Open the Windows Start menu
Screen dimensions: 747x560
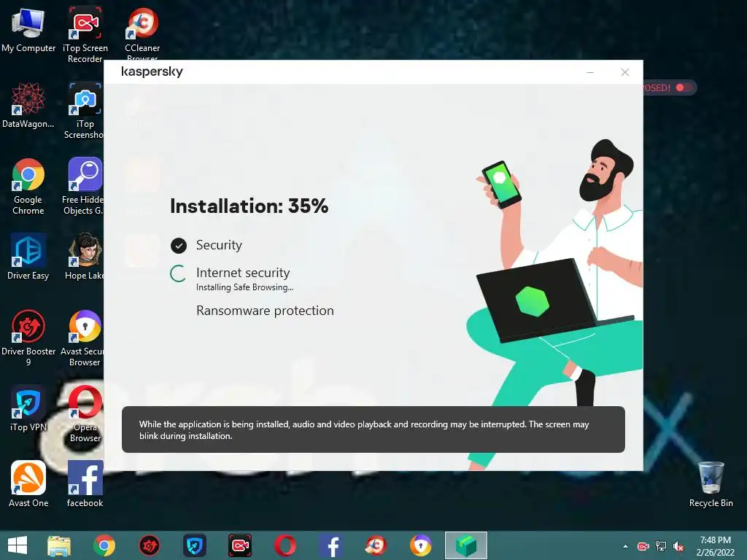coord(18,545)
